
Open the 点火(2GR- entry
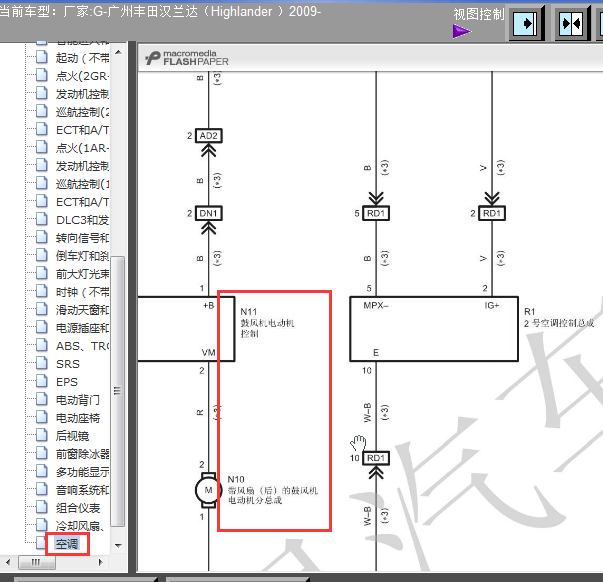tap(82, 76)
